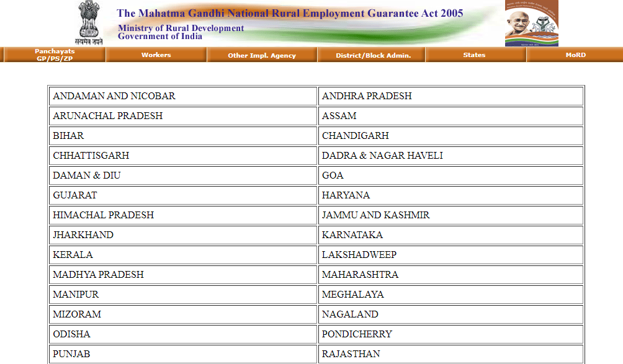Open GUJARAT state link

[74, 195]
